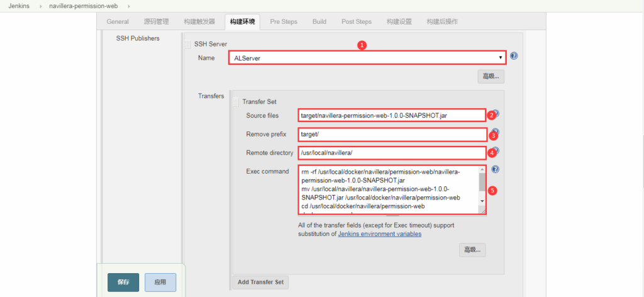Open help for the Remove prefix field
This screenshot has height=297, width=644.
[x=496, y=133]
